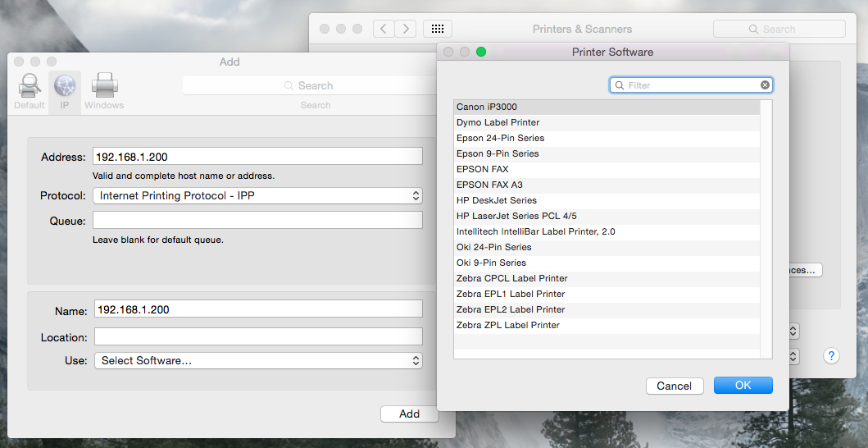Viewport: 868px width, 448px height.
Task: Select EPSON FAX entry
Action: (x=607, y=169)
